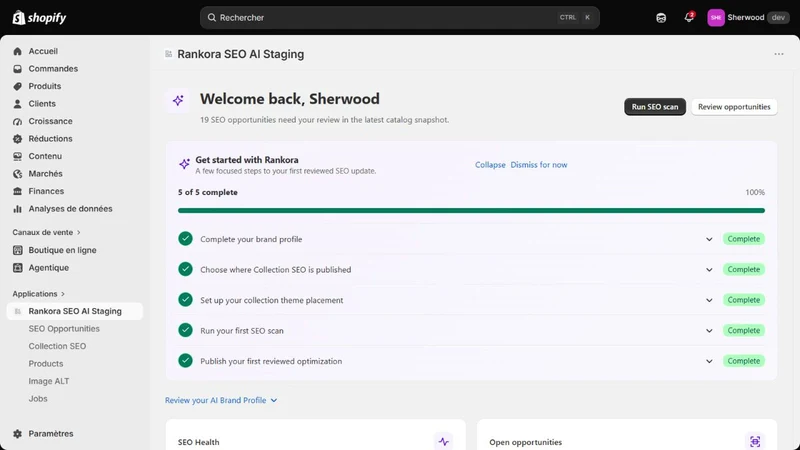Click the SEO Health card

(315, 435)
